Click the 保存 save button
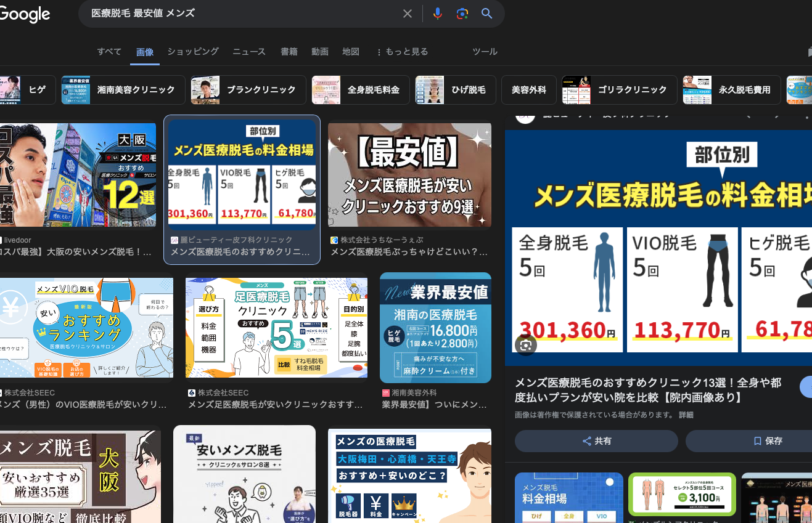 point(767,441)
